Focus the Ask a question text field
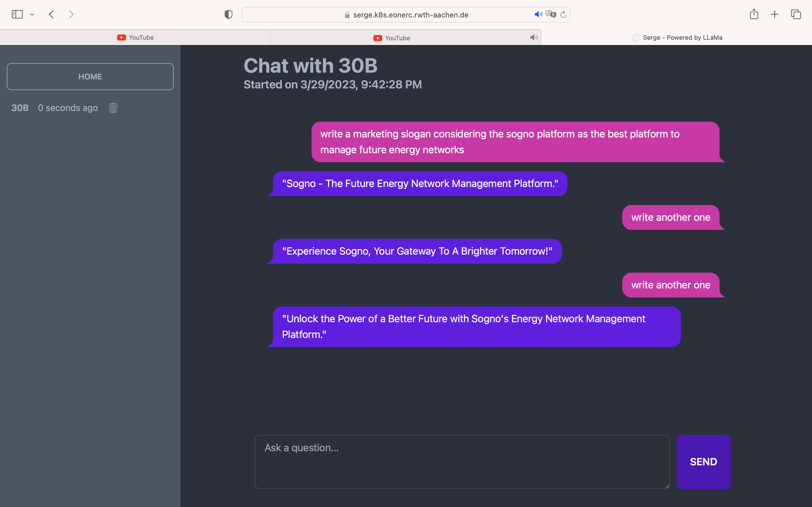 coord(462,461)
